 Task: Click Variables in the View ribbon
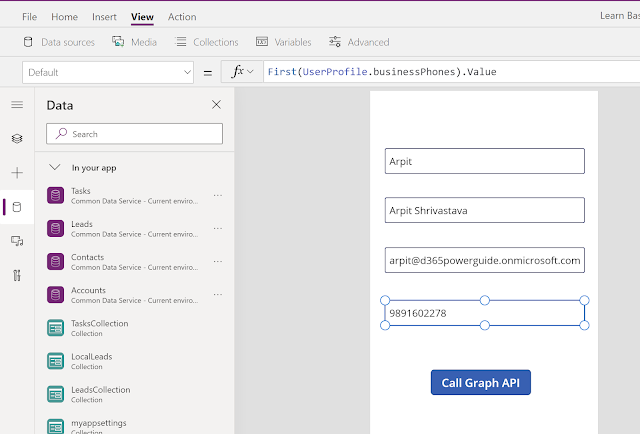283,42
